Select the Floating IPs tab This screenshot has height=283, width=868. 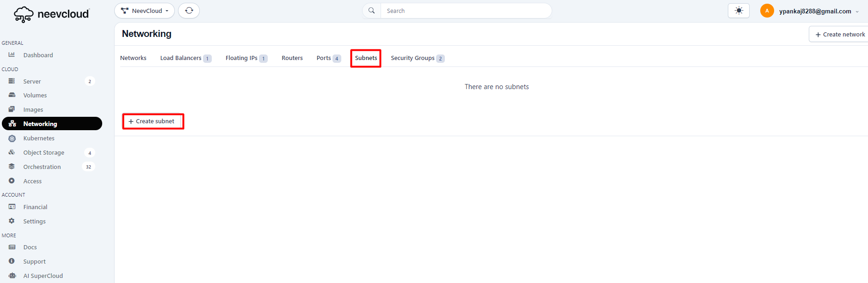241,58
